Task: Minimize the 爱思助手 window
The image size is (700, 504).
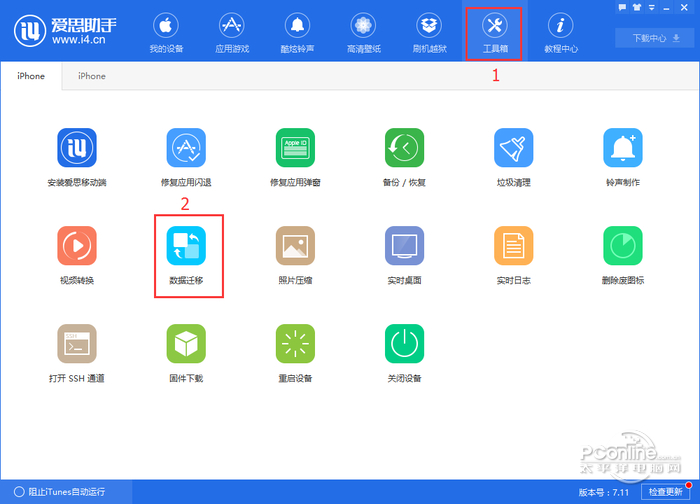Action: (667, 7)
